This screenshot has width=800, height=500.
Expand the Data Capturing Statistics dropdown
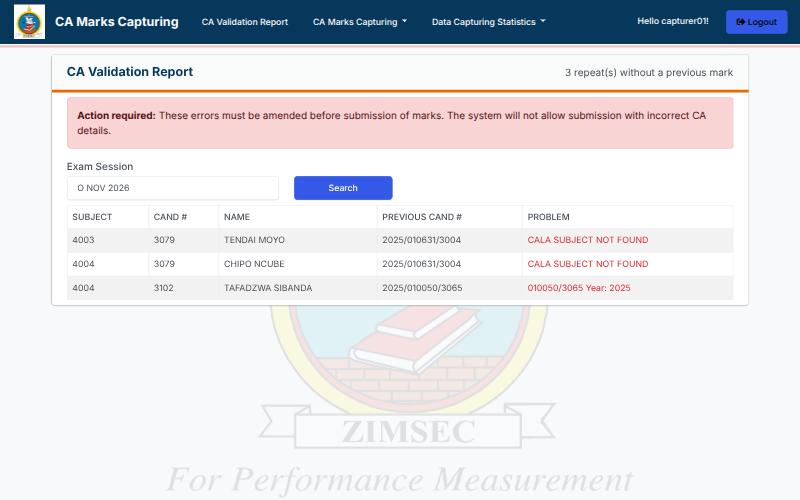pyautogui.click(x=488, y=22)
